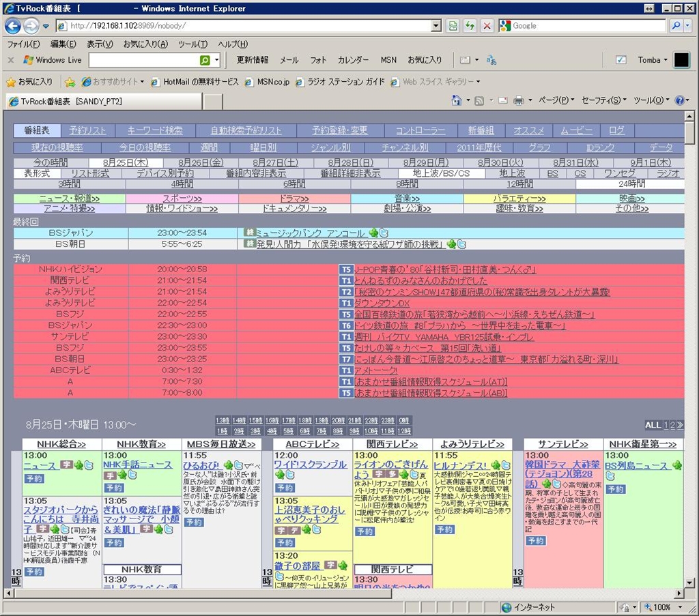Switch to the 予約リスト tab
This screenshot has height=616, width=699.
click(87, 130)
